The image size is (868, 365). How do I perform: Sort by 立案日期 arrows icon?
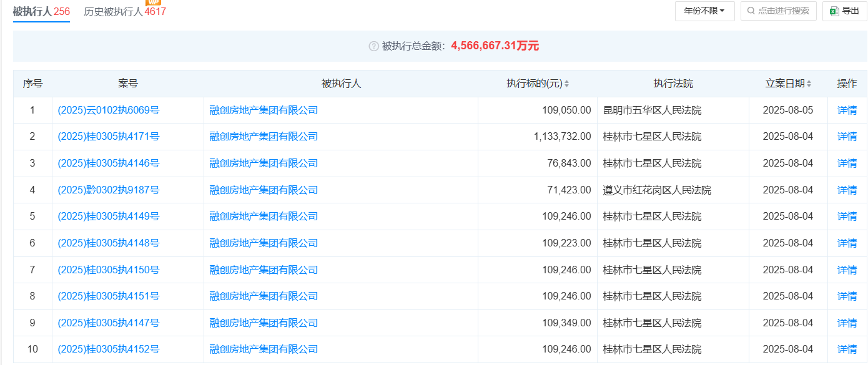coord(809,84)
